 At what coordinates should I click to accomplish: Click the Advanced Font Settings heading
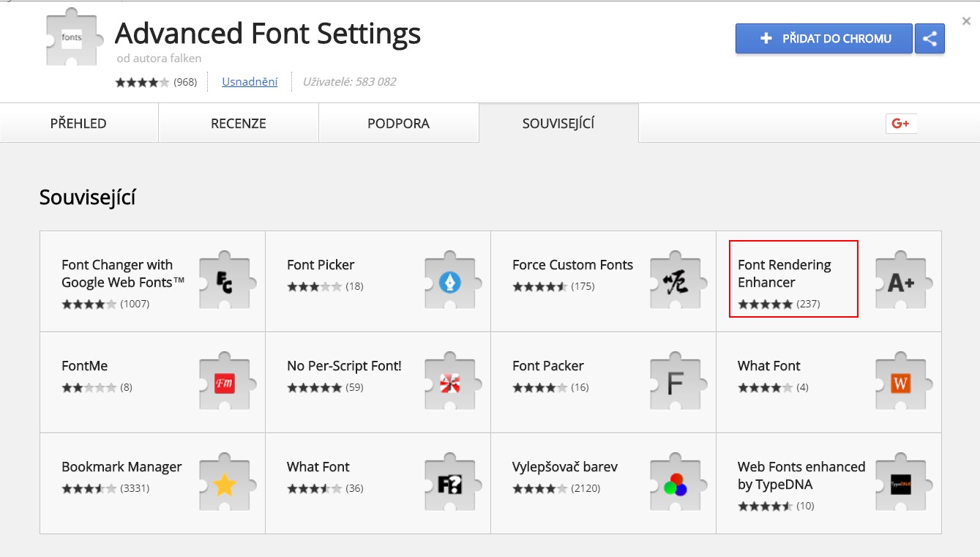coord(268,34)
